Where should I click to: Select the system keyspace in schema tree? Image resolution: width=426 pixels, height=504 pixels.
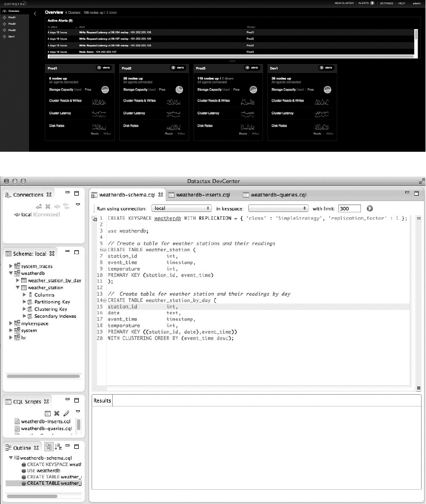pos(29,331)
